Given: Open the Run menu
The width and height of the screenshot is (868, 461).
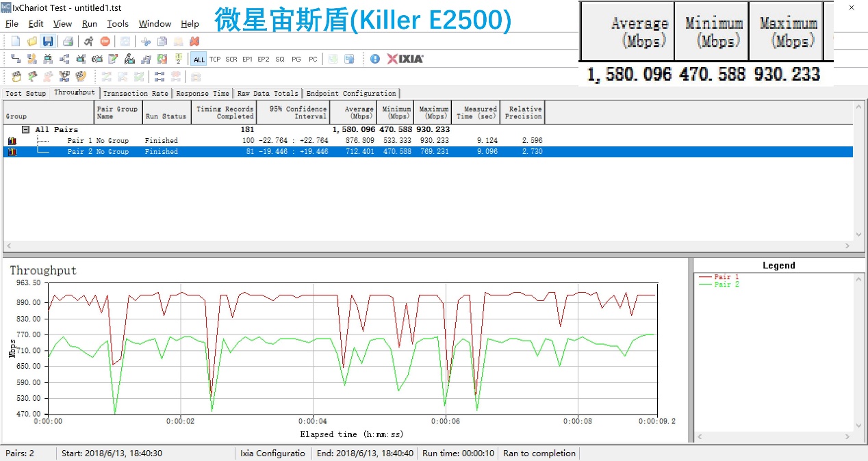Looking at the screenshot, I should click(90, 23).
